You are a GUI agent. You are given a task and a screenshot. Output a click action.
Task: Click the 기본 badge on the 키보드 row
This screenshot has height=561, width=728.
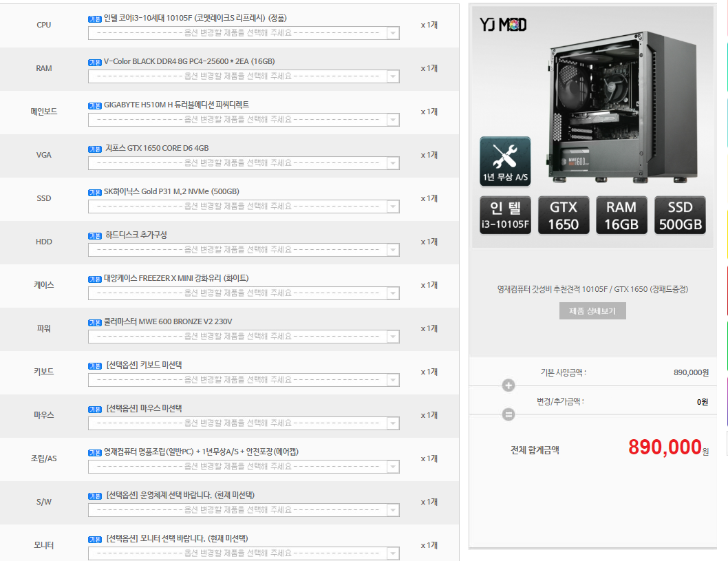95,366
